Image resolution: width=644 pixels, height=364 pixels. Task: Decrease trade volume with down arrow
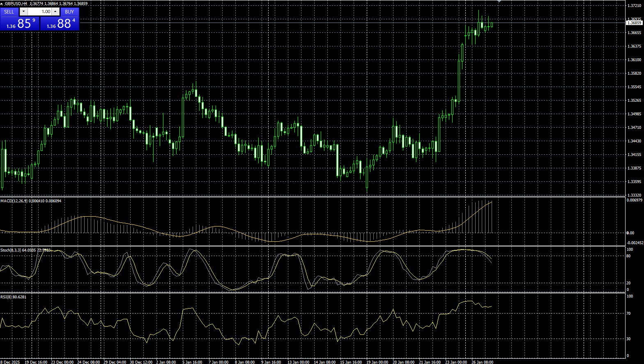tap(23, 12)
